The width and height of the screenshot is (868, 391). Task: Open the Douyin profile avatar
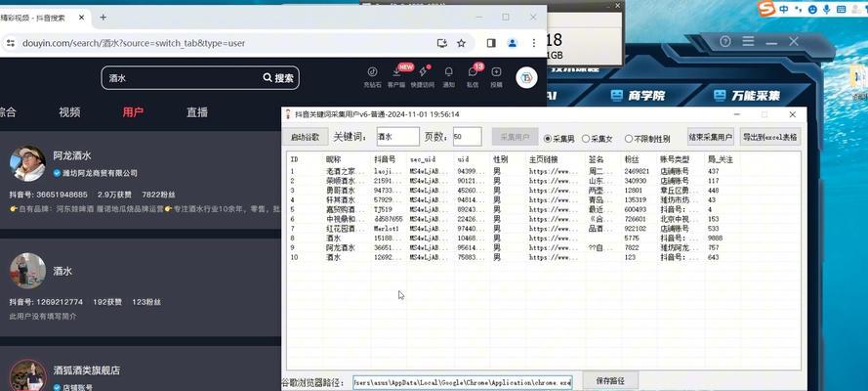pyautogui.click(x=526, y=77)
